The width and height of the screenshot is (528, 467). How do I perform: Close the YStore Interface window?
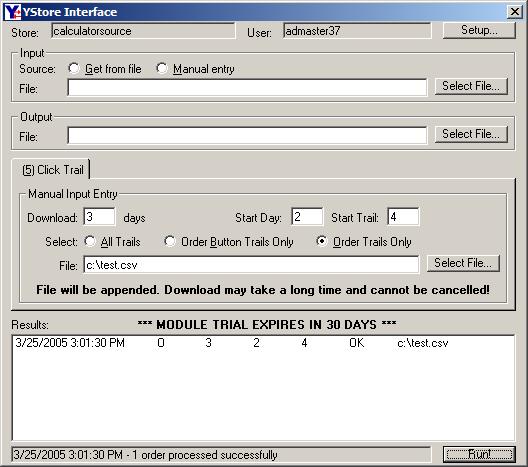click(x=515, y=12)
